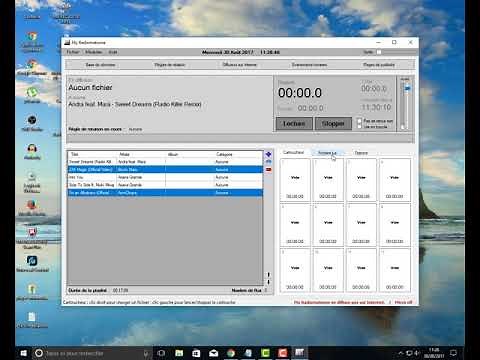Open the Modules menu

pos(94,52)
